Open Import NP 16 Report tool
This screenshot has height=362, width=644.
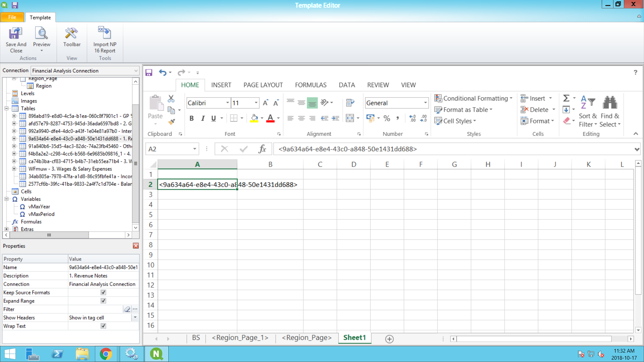(x=105, y=40)
